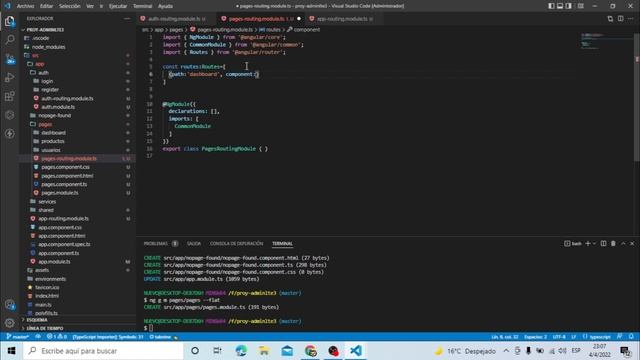Open the Archivo menu
This screenshot has height=360, width=640.
coord(25,6)
